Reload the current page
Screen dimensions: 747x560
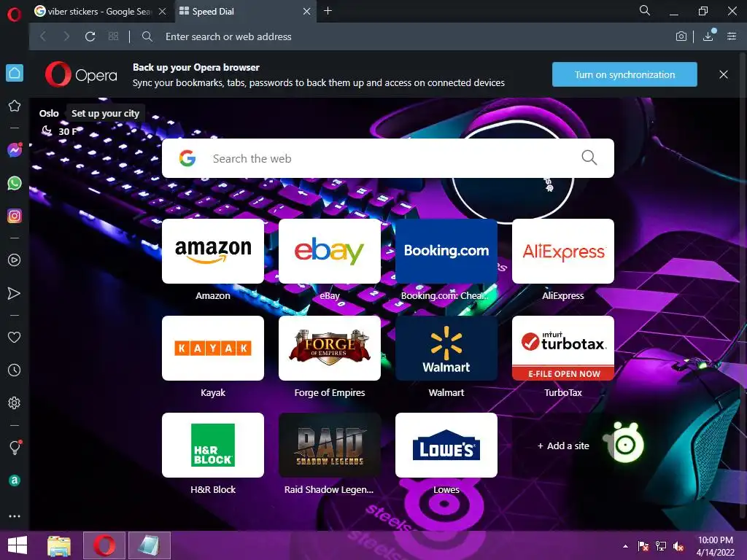pos(90,36)
